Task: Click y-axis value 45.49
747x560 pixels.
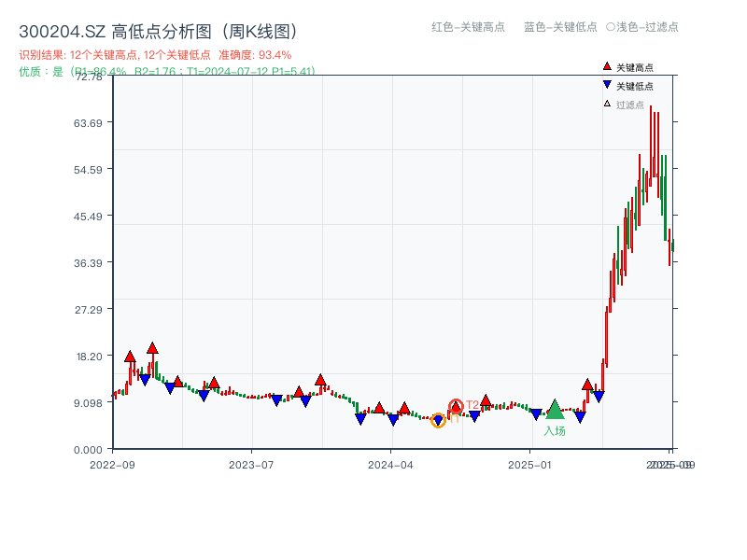Action: click(x=88, y=217)
